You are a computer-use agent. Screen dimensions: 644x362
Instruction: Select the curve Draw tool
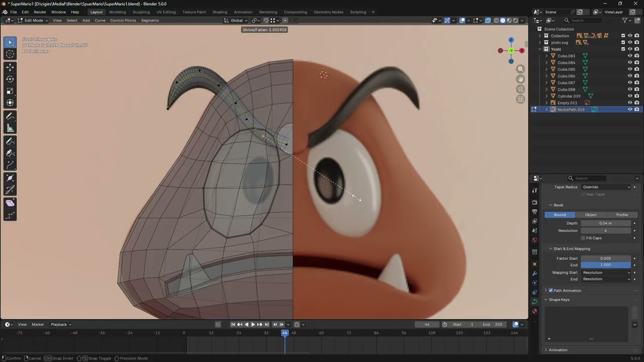point(10,141)
